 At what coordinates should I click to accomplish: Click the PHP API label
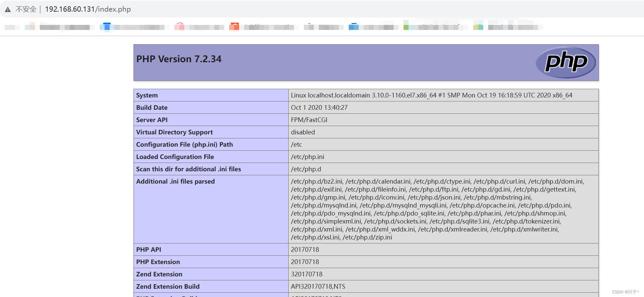[x=148, y=250]
